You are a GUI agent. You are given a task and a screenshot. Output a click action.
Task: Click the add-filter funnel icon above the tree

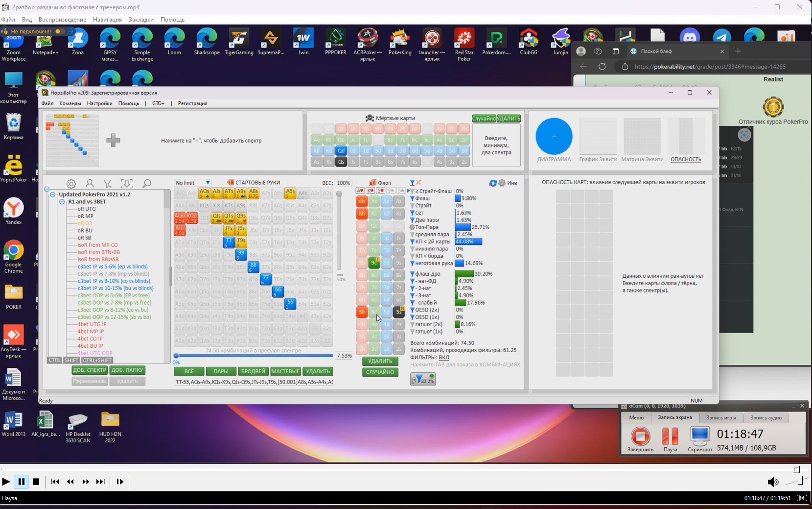(x=108, y=184)
